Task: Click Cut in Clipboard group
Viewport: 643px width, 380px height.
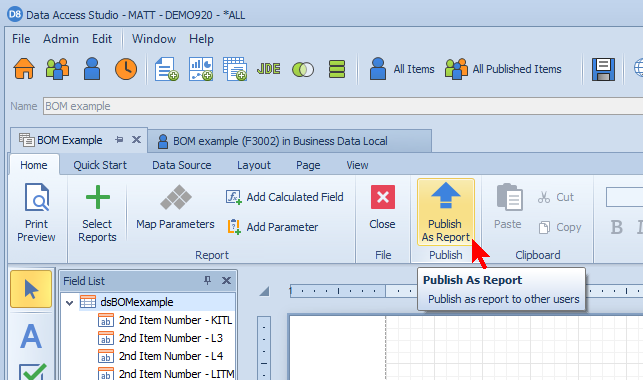Action: [x=556, y=197]
